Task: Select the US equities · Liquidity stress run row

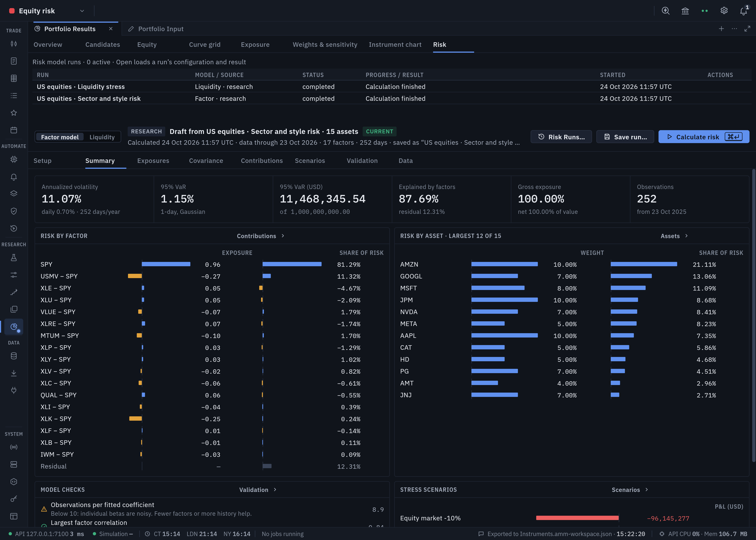Action: 392,87
